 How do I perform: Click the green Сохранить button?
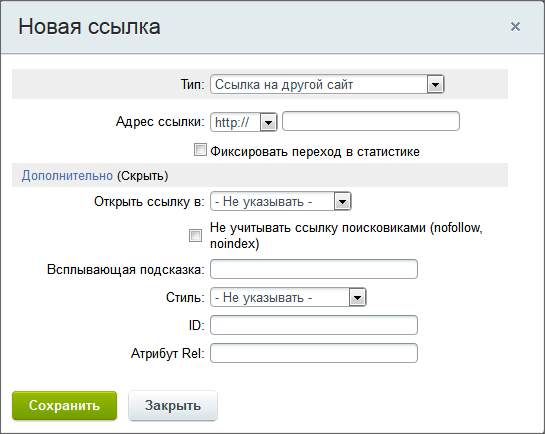coord(65,406)
